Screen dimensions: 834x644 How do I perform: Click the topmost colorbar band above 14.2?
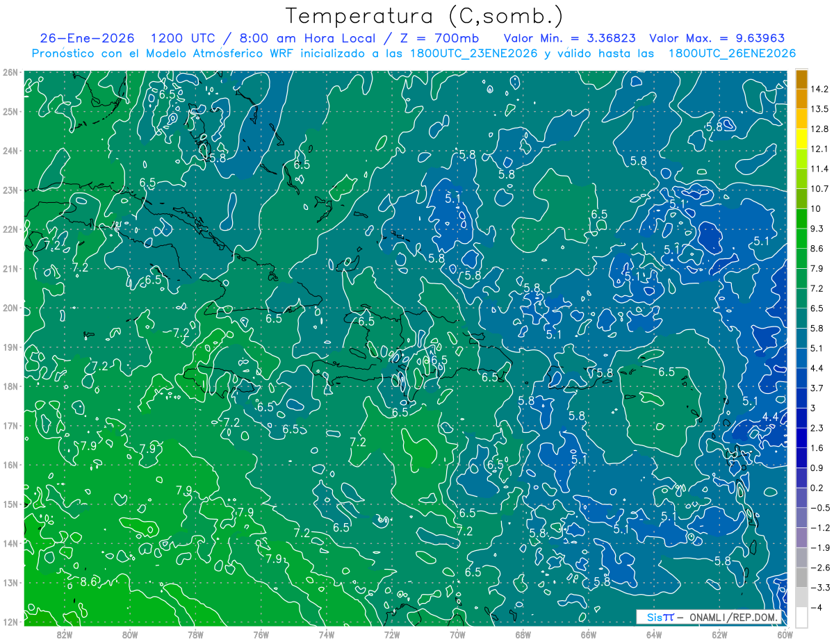(x=801, y=79)
